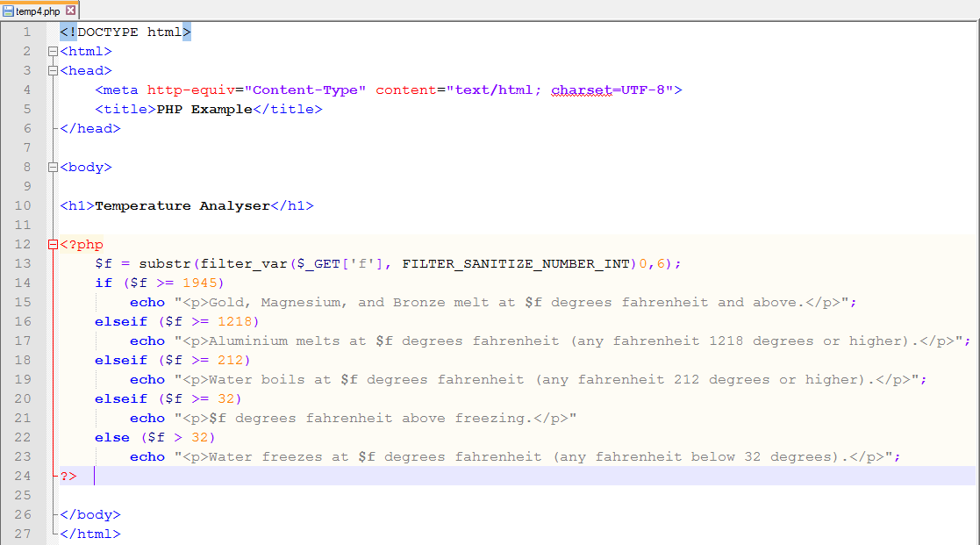Viewport: 980px width, 545px height.
Task: Click the closing </head> tag
Action: (x=90, y=129)
